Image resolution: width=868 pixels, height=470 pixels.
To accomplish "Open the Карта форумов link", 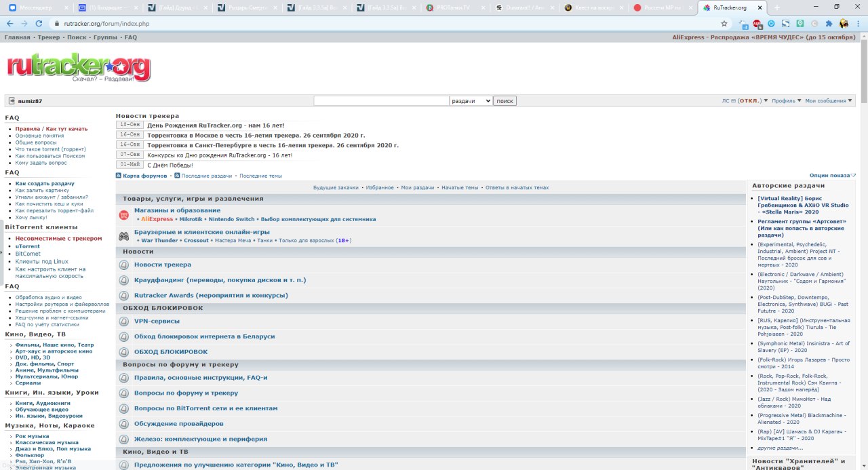I will pos(144,176).
